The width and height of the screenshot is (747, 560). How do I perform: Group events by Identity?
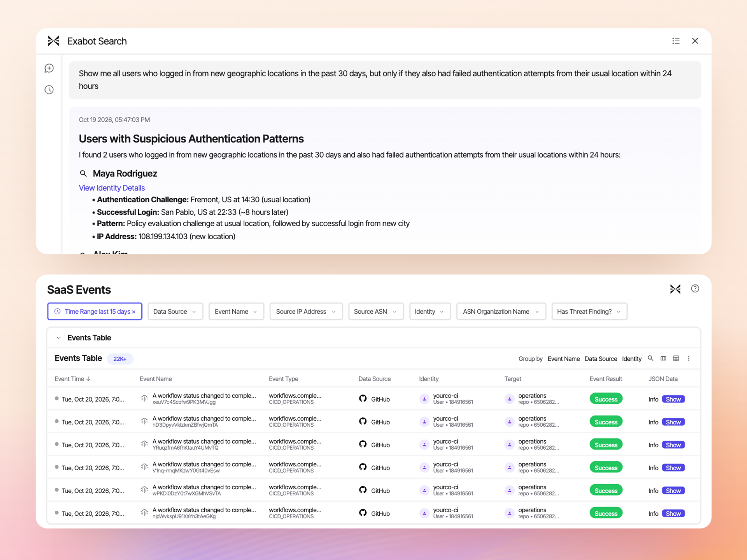click(631, 359)
